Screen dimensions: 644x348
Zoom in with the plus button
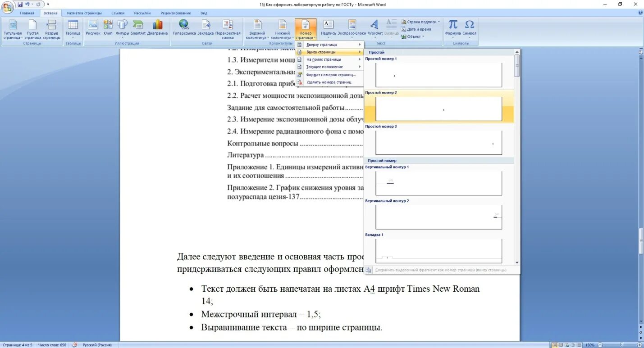tap(639, 345)
